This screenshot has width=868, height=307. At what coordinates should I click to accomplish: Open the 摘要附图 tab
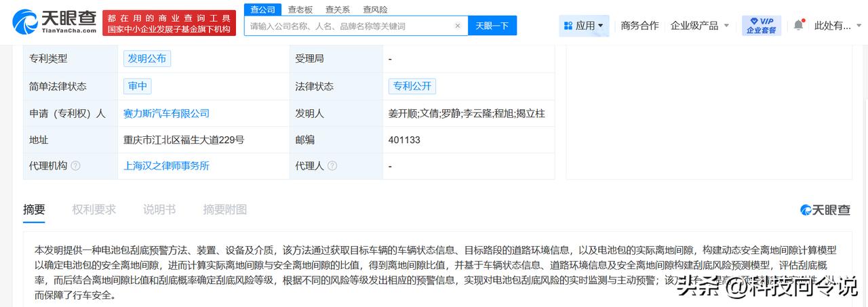(x=225, y=209)
